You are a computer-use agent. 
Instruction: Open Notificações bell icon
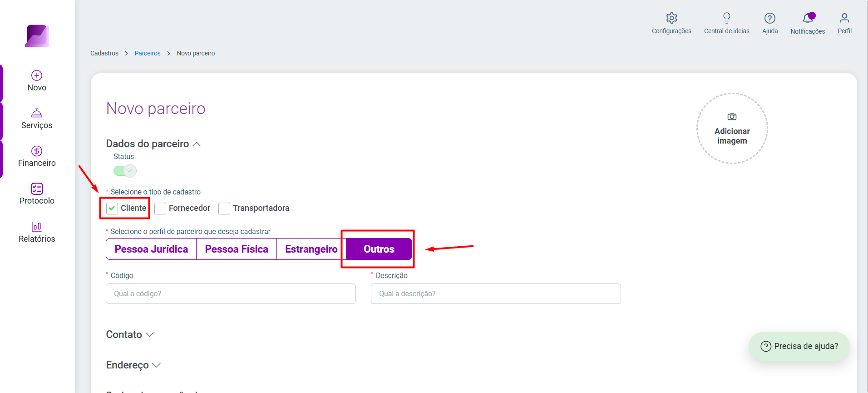click(808, 18)
